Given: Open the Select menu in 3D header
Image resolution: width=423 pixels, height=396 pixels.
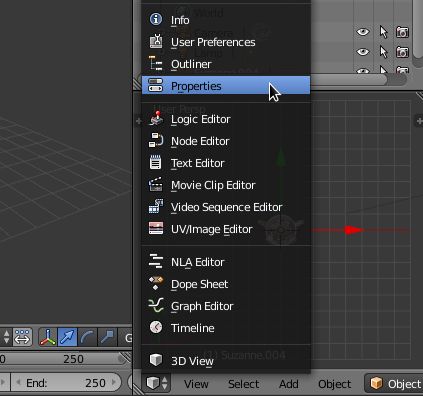Looking at the screenshot, I should [243, 384].
